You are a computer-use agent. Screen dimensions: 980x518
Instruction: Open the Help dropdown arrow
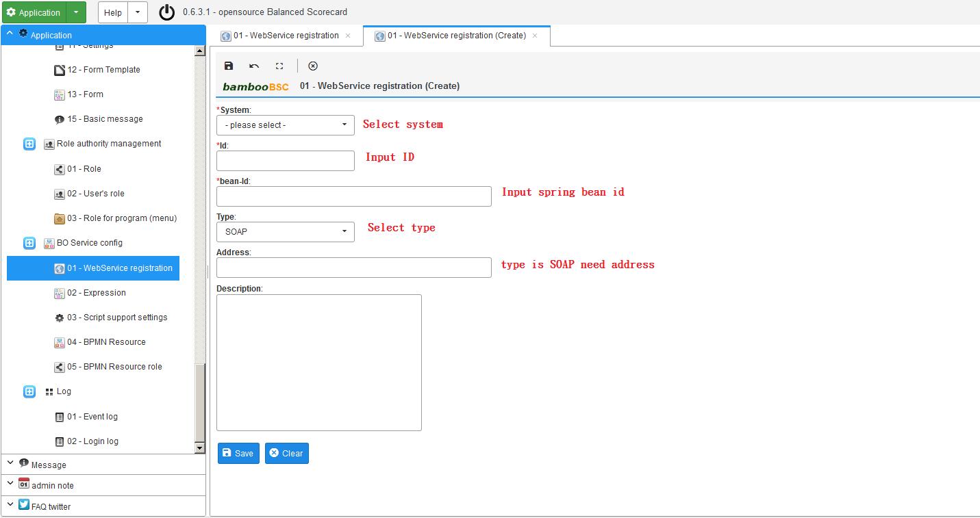138,12
